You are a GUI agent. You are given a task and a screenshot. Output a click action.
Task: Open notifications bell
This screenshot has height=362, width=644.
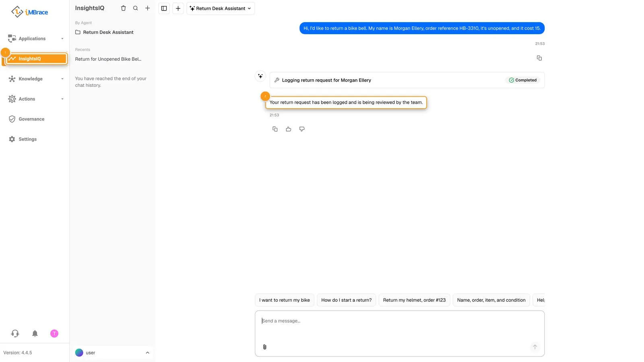point(35,333)
